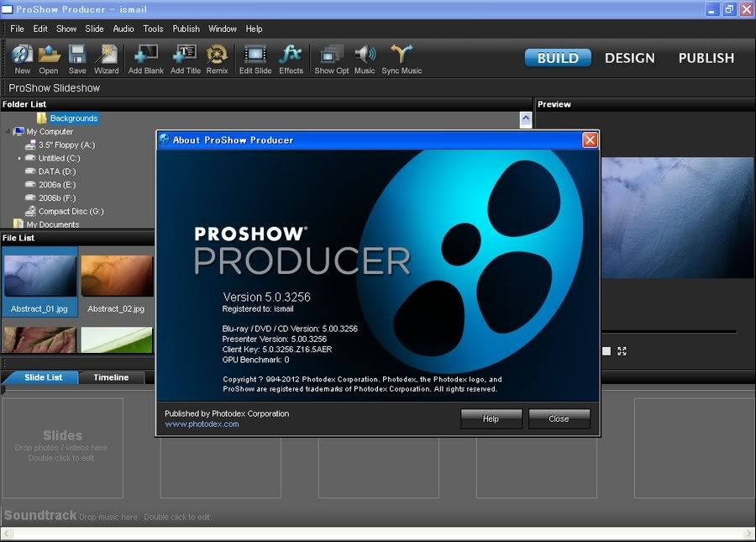Toggle fullscreen preview icon
Viewport: 756px width, 542px height.
pyautogui.click(x=622, y=351)
